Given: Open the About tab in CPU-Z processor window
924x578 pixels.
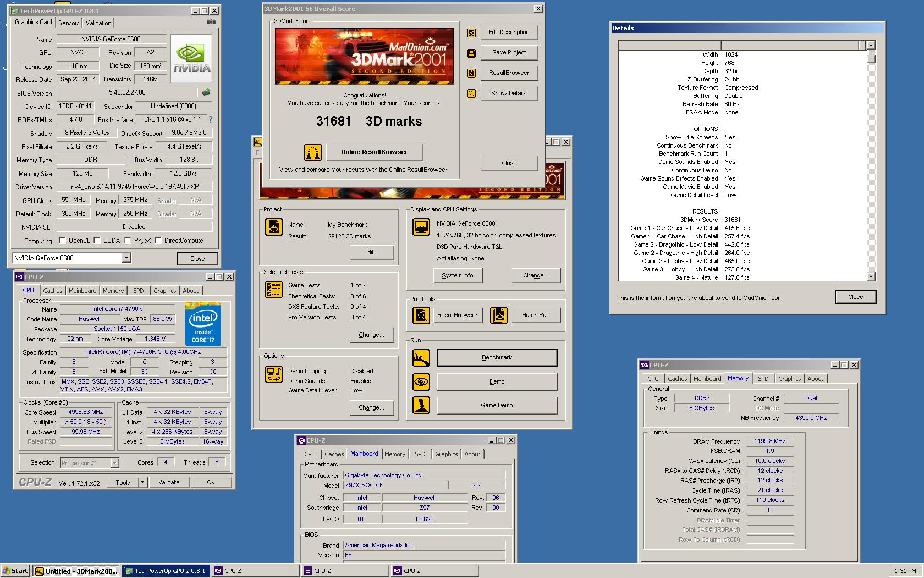Looking at the screenshot, I should (x=191, y=291).
